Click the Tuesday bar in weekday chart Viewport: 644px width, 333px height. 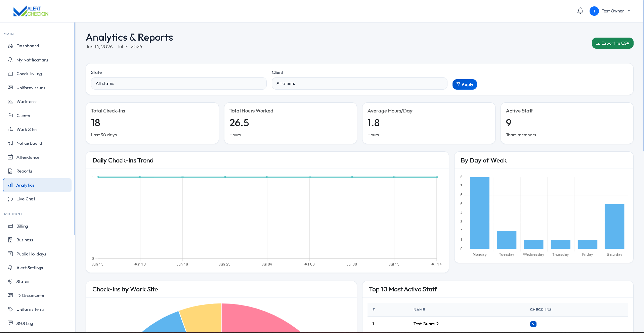(507, 240)
